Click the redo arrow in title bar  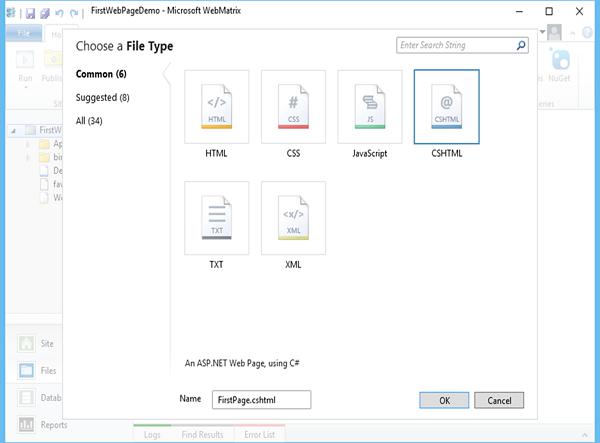coord(74,13)
